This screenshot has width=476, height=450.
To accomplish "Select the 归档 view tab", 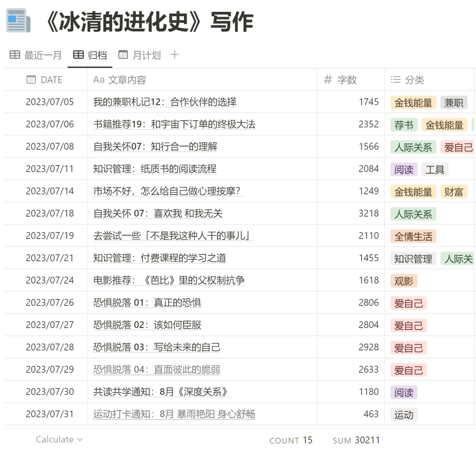I will [90, 55].
